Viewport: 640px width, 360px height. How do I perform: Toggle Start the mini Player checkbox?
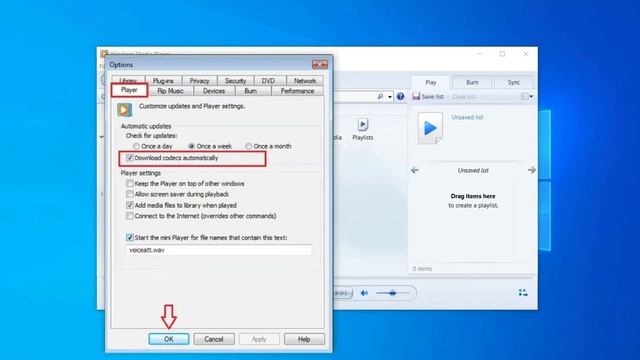[x=130, y=238]
